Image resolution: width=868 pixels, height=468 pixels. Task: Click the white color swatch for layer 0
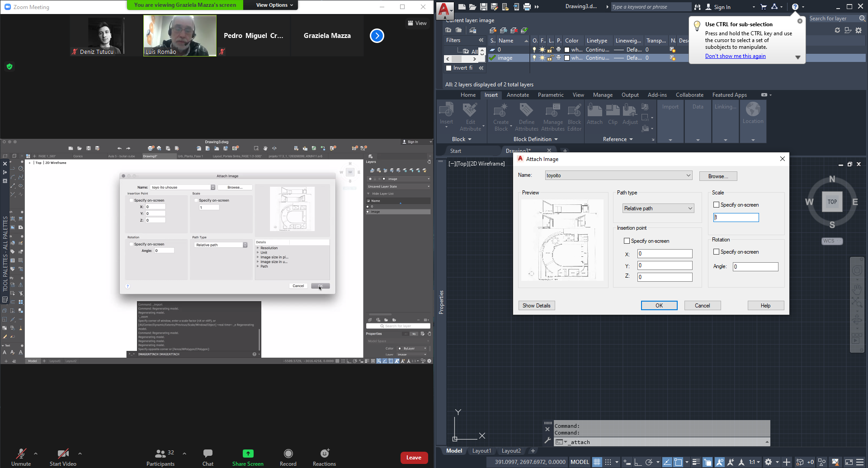coord(567,50)
